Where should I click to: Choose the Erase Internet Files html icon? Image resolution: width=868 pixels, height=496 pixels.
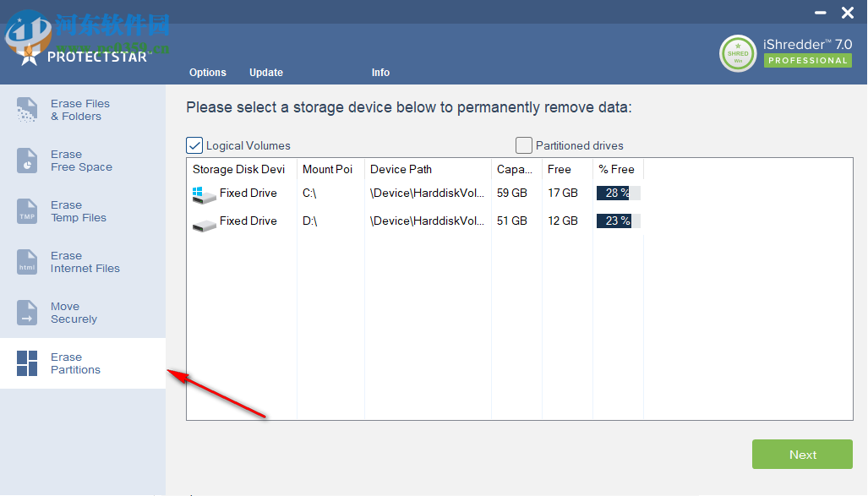click(27, 262)
